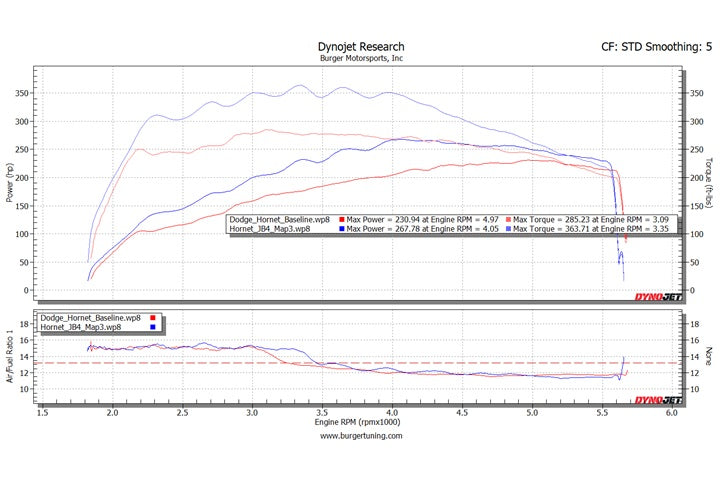
Task: Click the 18 tick on the left air/fuel axis
Action: pyautogui.click(x=24, y=324)
